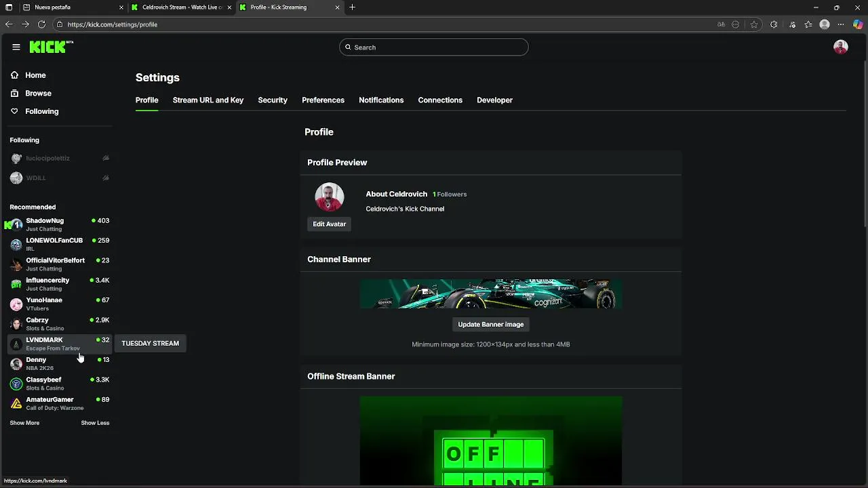Click lucioclpolettiz offline indicator icon
Image resolution: width=868 pixels, height=488 pixels.
pos(106,158)
